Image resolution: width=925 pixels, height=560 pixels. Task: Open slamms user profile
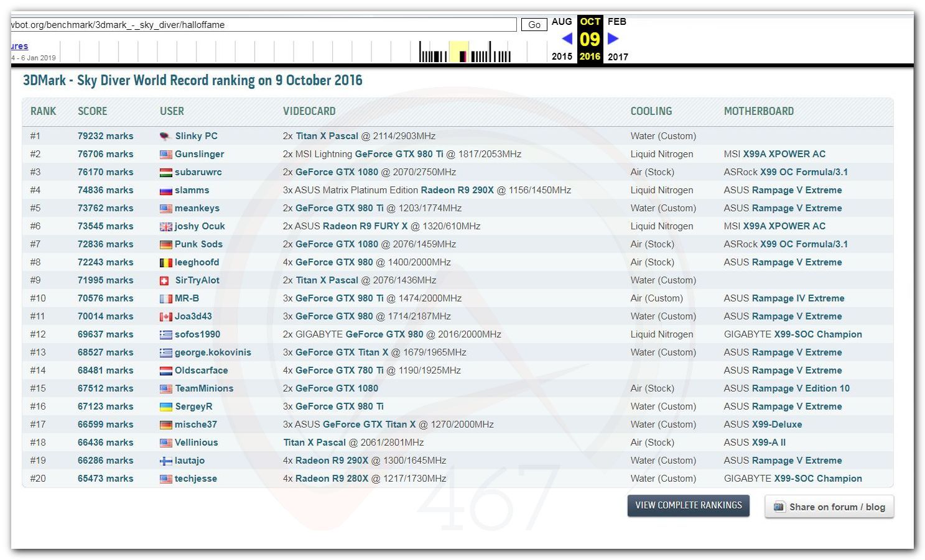tap(192, 190)
